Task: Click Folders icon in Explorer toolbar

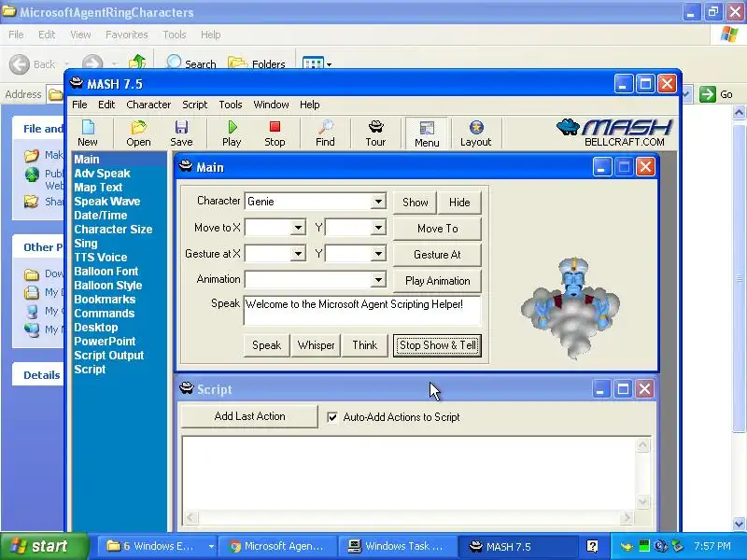Action: coord(257,63)
